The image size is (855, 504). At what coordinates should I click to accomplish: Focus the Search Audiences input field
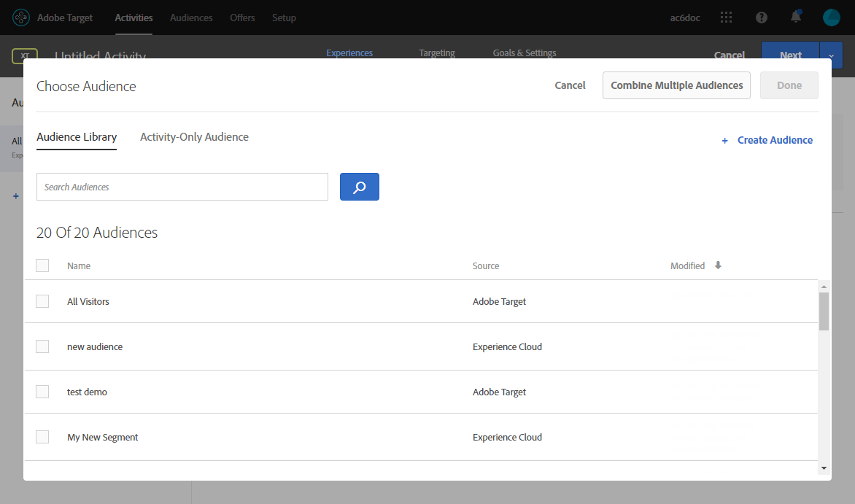pyautogui.click(x=182, y=187)
